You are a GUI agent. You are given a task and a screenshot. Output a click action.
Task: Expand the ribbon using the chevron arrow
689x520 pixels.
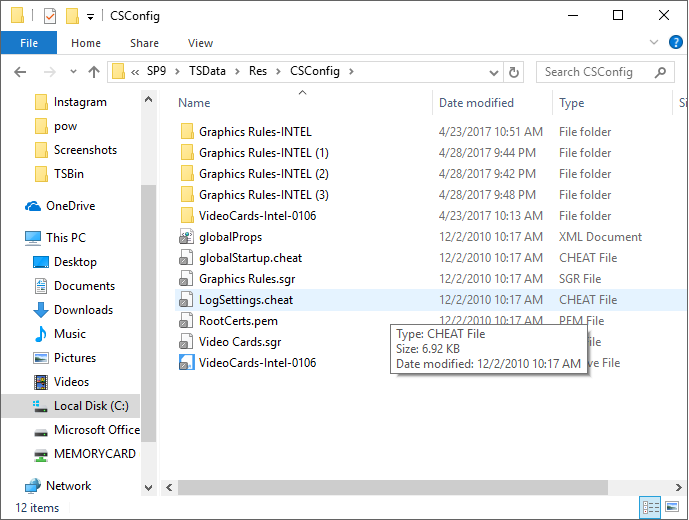tap(654, 43)
